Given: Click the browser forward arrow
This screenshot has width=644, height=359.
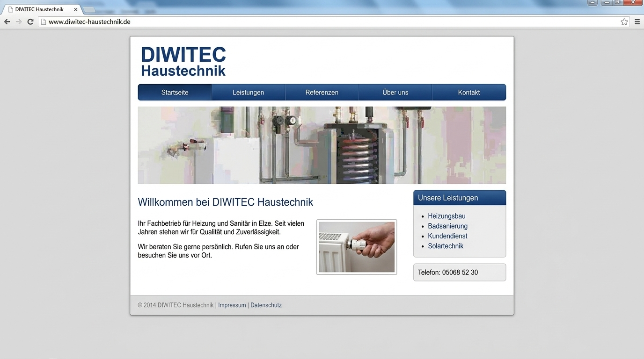Looking at the screenshot, I should 19,22.
